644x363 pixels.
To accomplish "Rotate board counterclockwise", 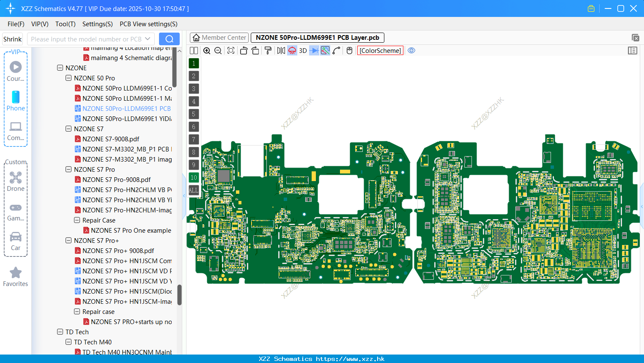I will coord(244,50).
